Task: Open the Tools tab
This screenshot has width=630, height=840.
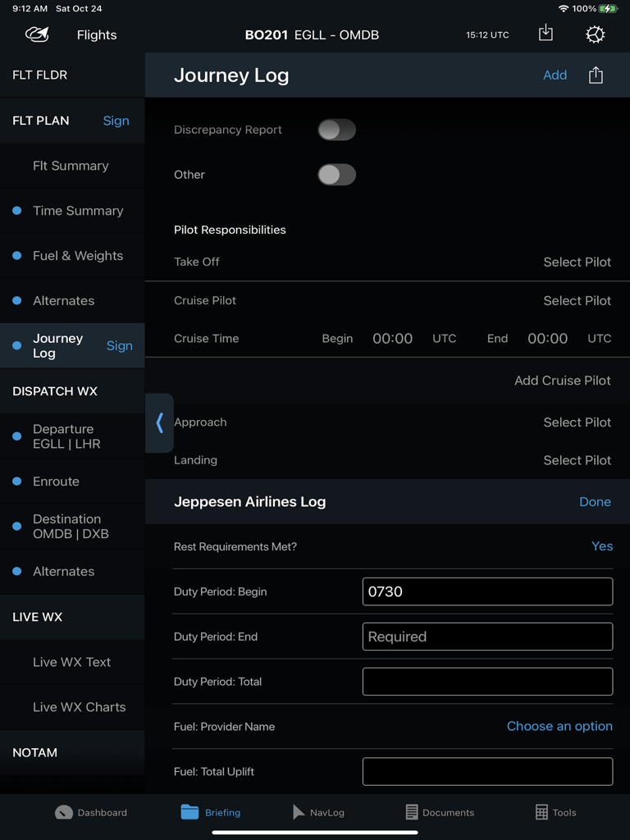Action: coord(556,812)
